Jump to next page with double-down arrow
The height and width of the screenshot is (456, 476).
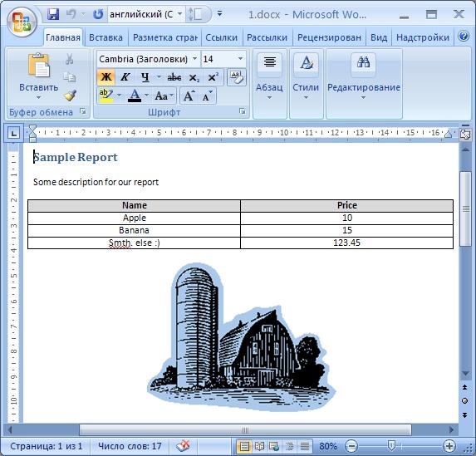464,415
